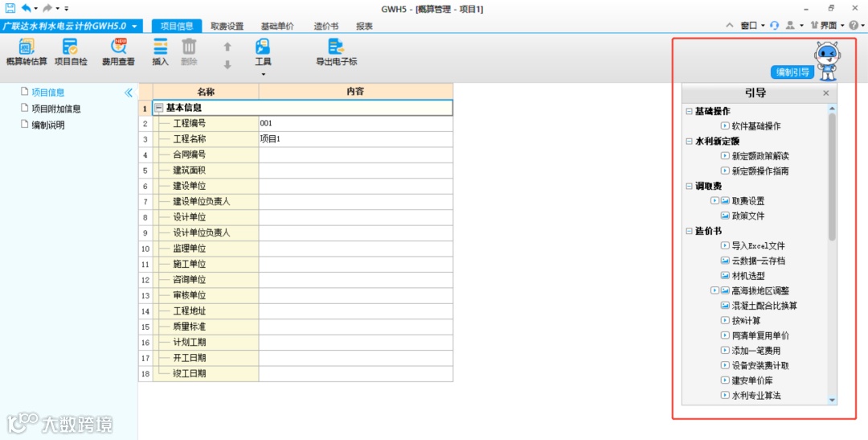
Task: Select 编制说明 in the left navigation
Action: (x=47, y=125)
